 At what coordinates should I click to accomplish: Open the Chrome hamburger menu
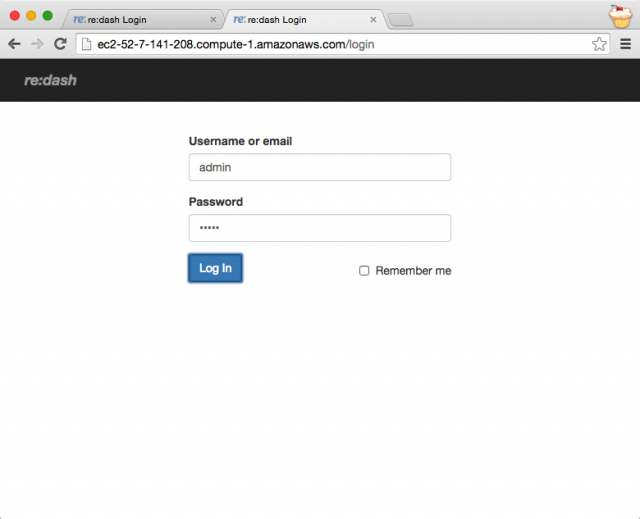coord(625,44)
